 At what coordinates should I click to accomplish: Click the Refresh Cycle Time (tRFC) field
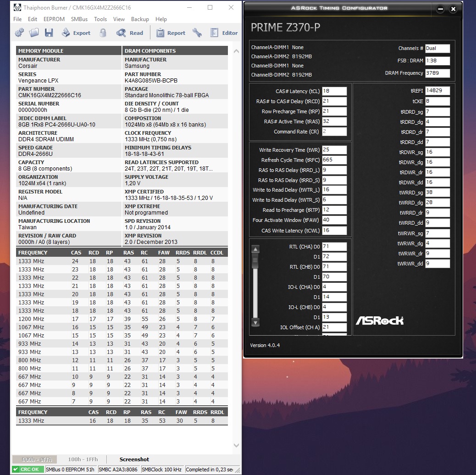pos(334,160)
